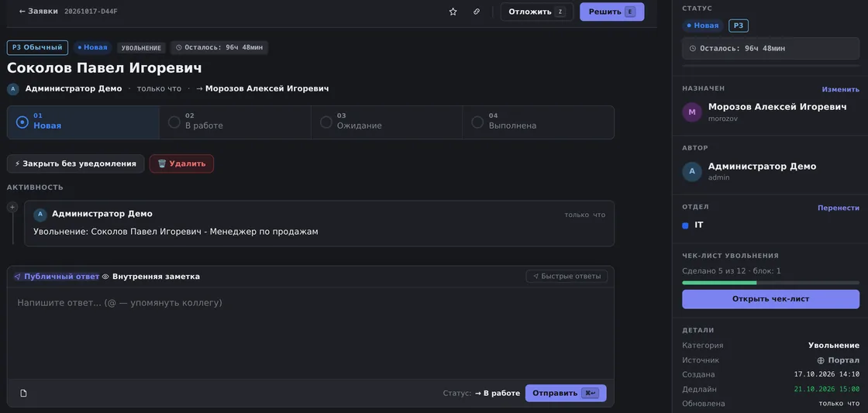868x413 pixels.
Task: Click avatar in the activity comment
Action: coord(40,215)
